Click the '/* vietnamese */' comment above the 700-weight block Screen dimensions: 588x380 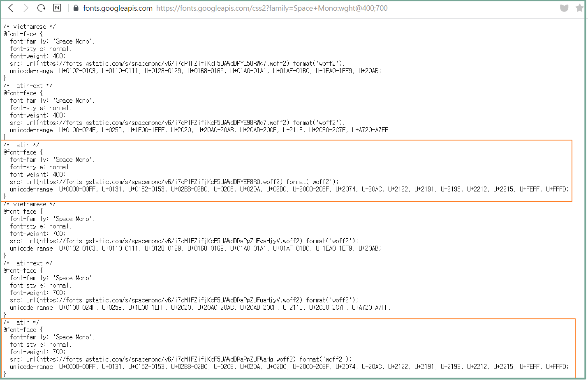30,204
